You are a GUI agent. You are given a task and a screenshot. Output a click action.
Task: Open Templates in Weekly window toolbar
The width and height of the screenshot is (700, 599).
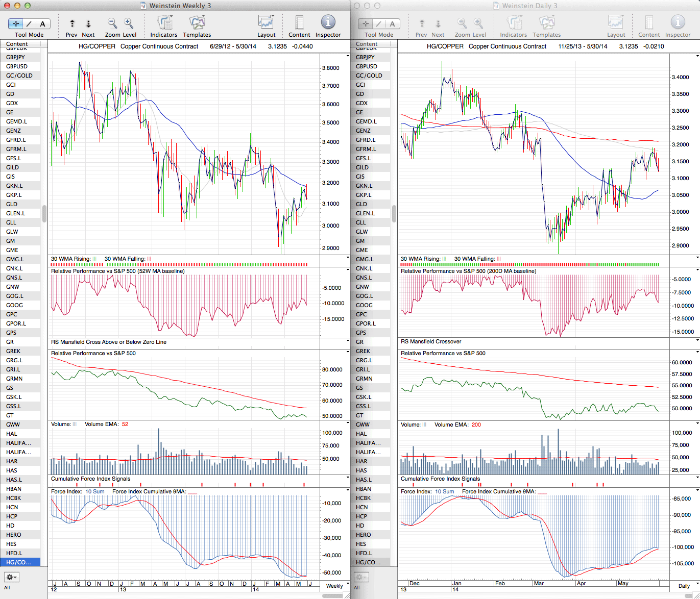(x=197, y=23)
